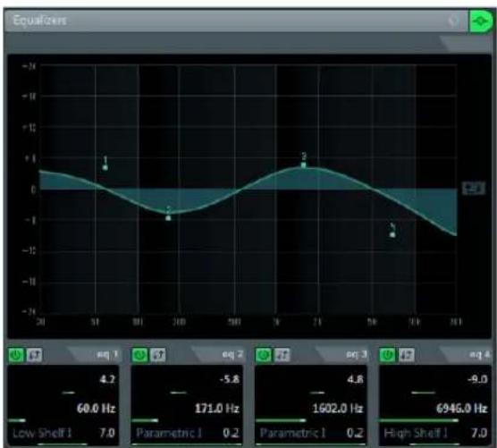Click the eq 2 gain slider bar
497x448 pixels.
tap(178, 393)
